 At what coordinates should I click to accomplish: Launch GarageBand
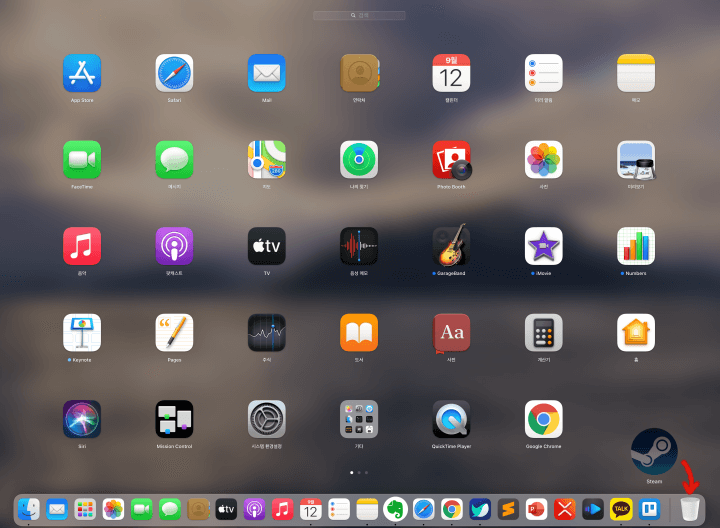[451, 245]
